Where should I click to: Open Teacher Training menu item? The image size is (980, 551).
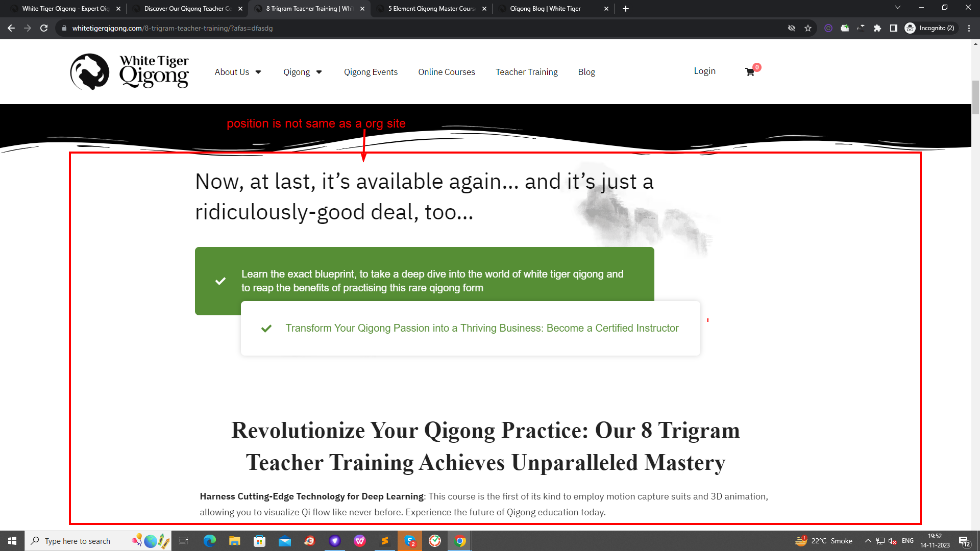click(526, 72)
